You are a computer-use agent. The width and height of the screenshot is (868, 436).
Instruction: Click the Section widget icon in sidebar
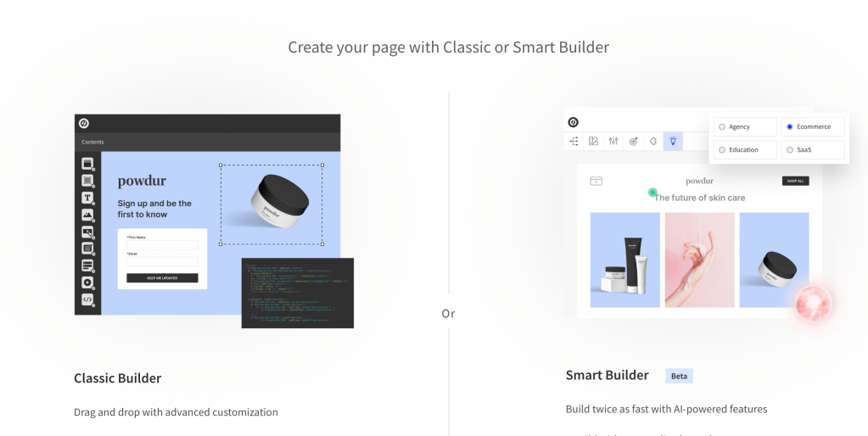coord(87,163)
